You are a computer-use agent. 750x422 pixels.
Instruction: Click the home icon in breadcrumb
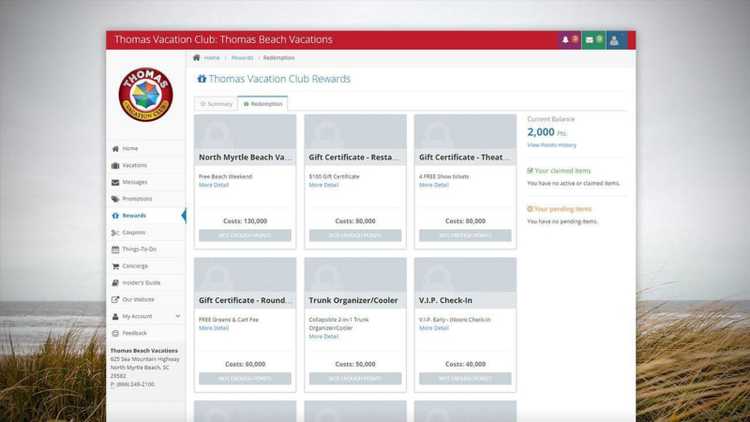pyautogui.click(x=197, y=58)
